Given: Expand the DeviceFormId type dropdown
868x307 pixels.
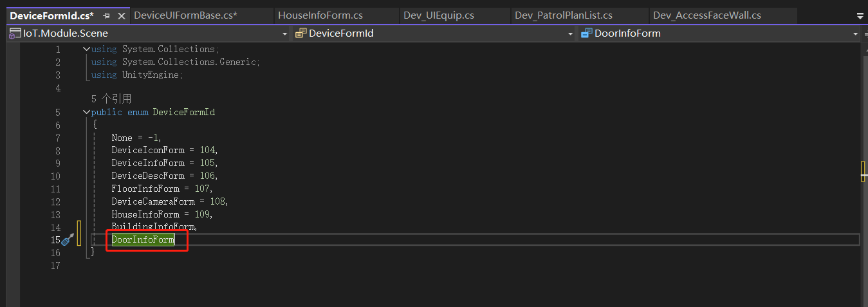Looking at the screenshot, I should point(570,33).
